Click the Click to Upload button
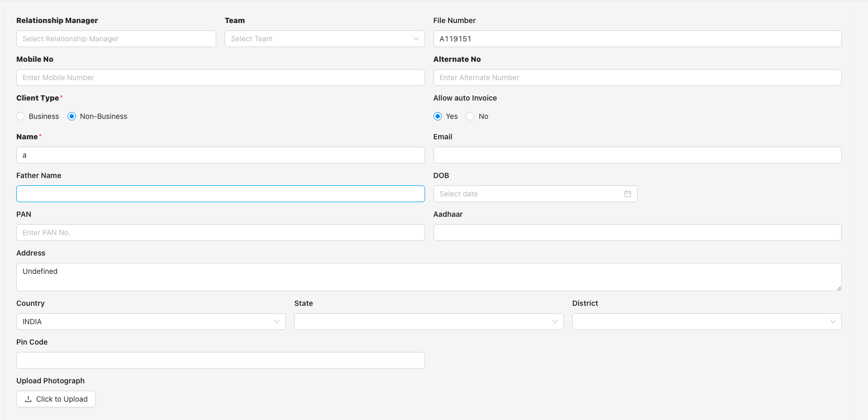 click(56, 399)
